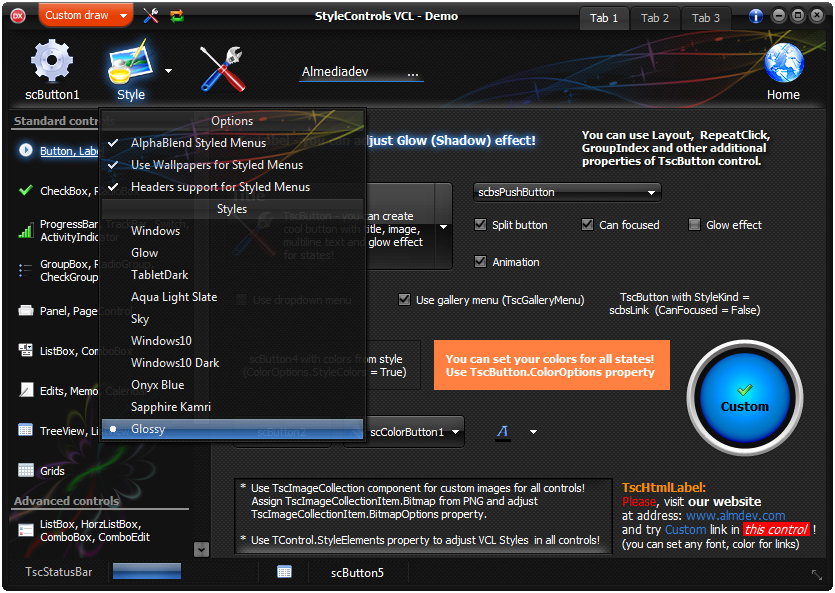The height and width of the screenshot is (593, 835).
Task: Open the Style button dropdown arrow
Action: pyautogui.click(x=168, y=70)
